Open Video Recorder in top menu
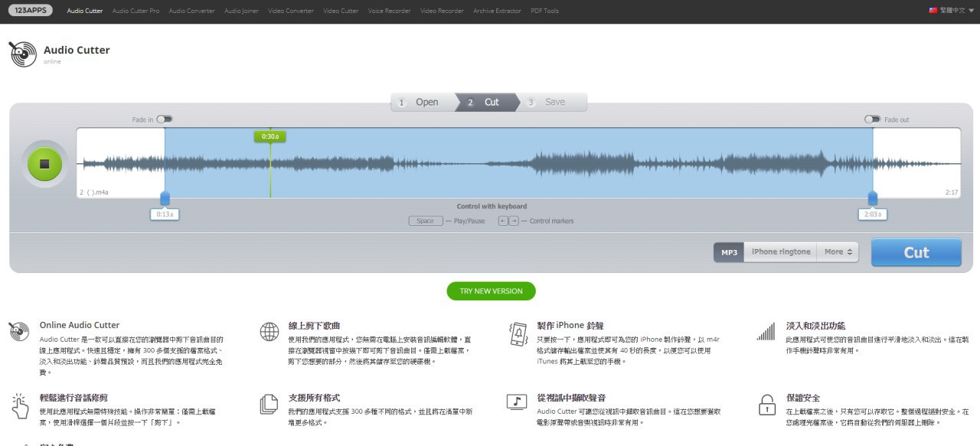 pos(442,11)
